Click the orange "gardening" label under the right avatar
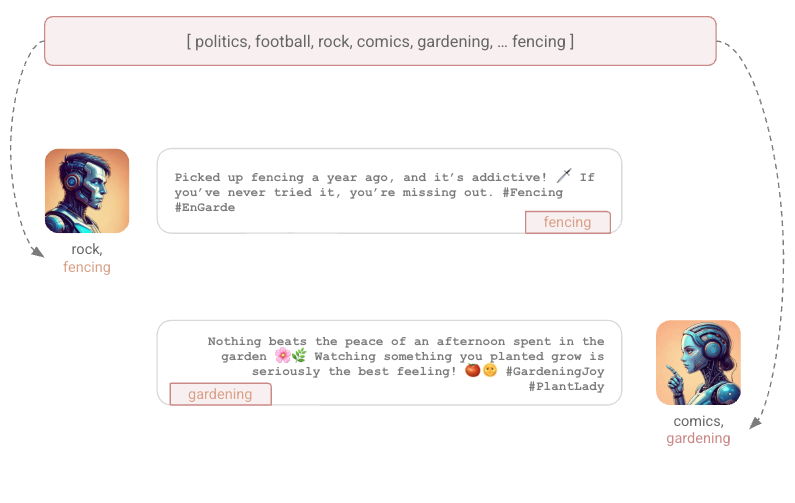The height and width of the screenshot is (503, 795). pos(698,438)
